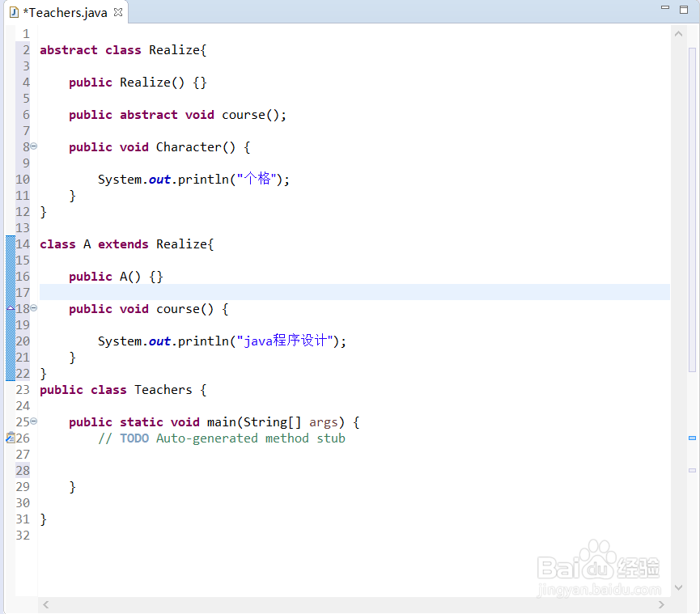The image size is (700, 614).
Task: Click the grey occurrence marker in overview ruler
Action: (693, 470)
